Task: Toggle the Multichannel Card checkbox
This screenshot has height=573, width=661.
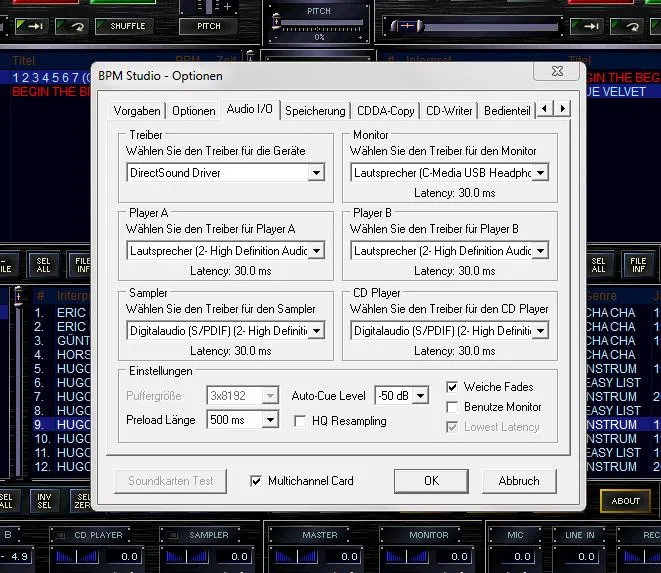Action: (258, 481)
